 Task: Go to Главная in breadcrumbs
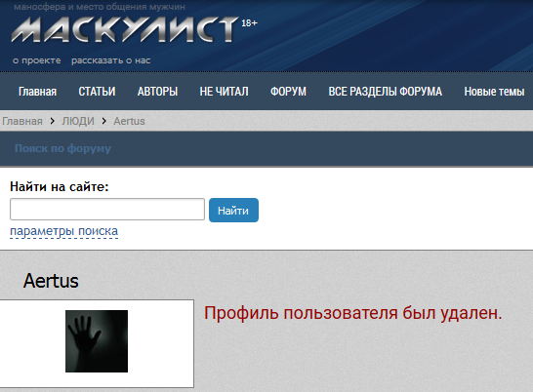[22, 121]
